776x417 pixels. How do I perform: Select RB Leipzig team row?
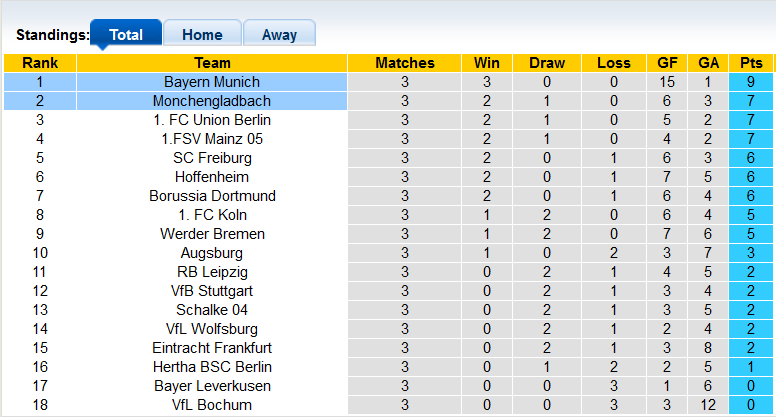coord(212,272)
